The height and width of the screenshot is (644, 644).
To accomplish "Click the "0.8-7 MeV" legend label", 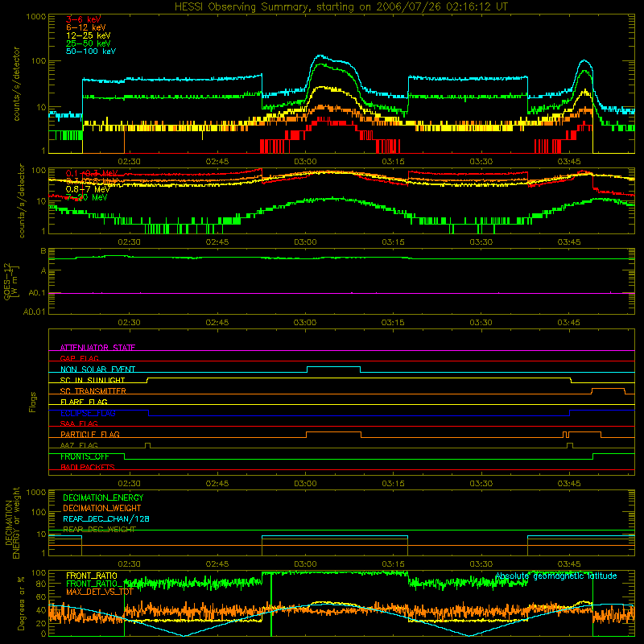I will click(x=88, y=189).
